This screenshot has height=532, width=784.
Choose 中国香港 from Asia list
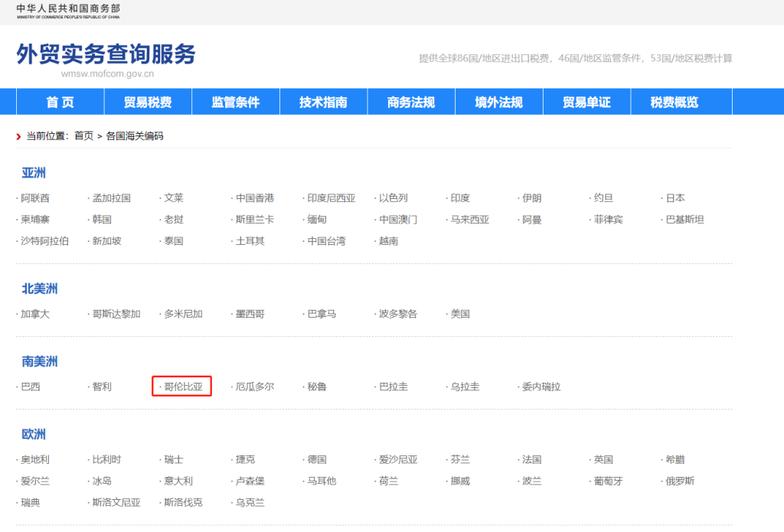point(255,198)
